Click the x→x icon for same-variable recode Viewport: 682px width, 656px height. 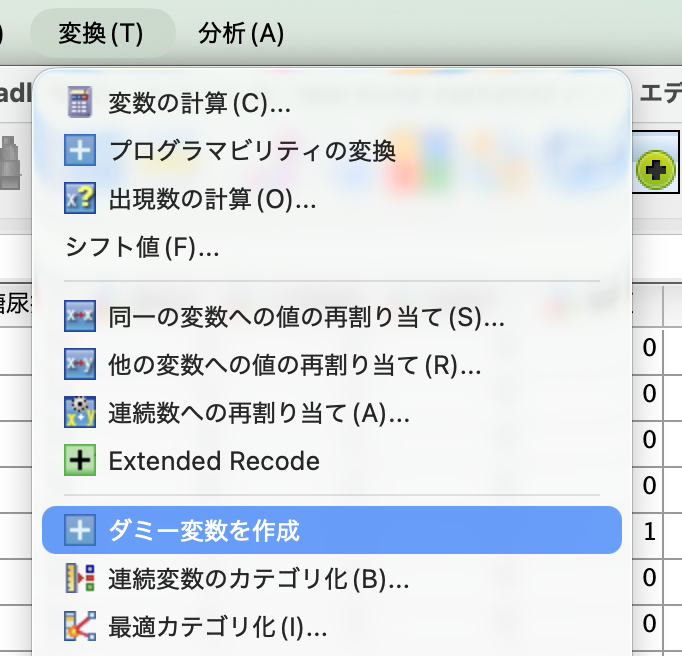80,316
